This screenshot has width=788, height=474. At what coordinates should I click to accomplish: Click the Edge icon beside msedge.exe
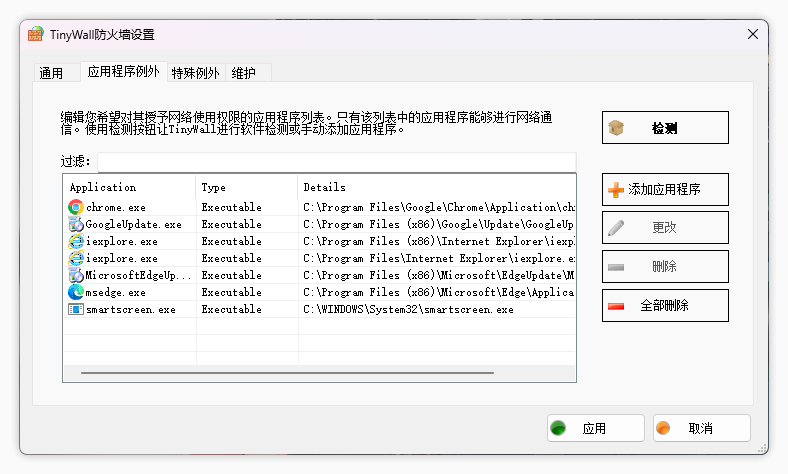[76, 292]
